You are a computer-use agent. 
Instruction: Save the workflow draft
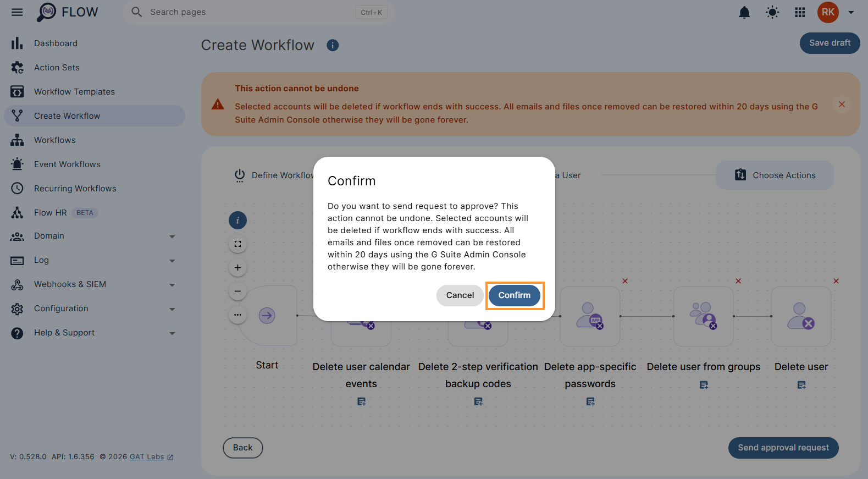click(830, 43)
